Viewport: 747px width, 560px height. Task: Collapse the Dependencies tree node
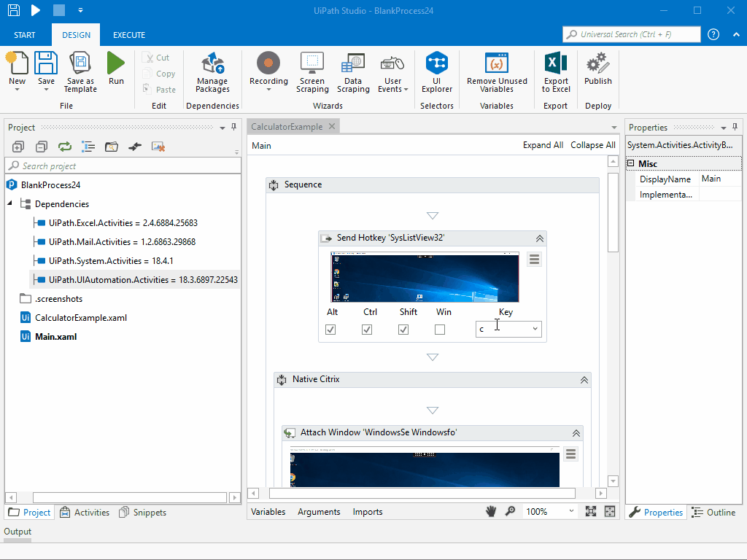tap(10, 203)
